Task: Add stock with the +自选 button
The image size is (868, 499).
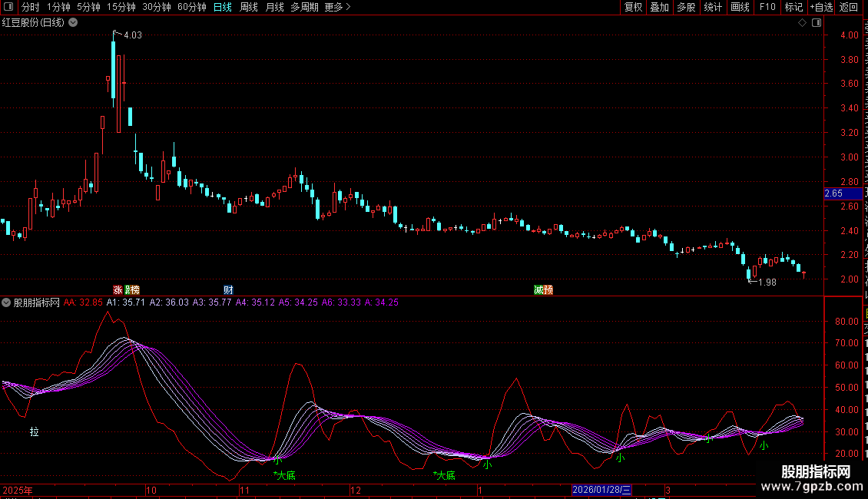Action: coord(820,7)
